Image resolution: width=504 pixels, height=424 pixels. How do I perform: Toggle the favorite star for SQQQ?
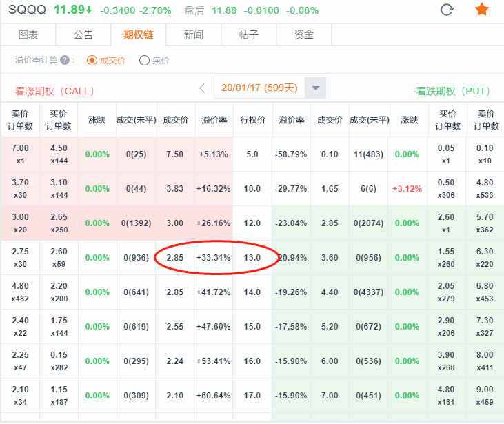tap(481, 10)
